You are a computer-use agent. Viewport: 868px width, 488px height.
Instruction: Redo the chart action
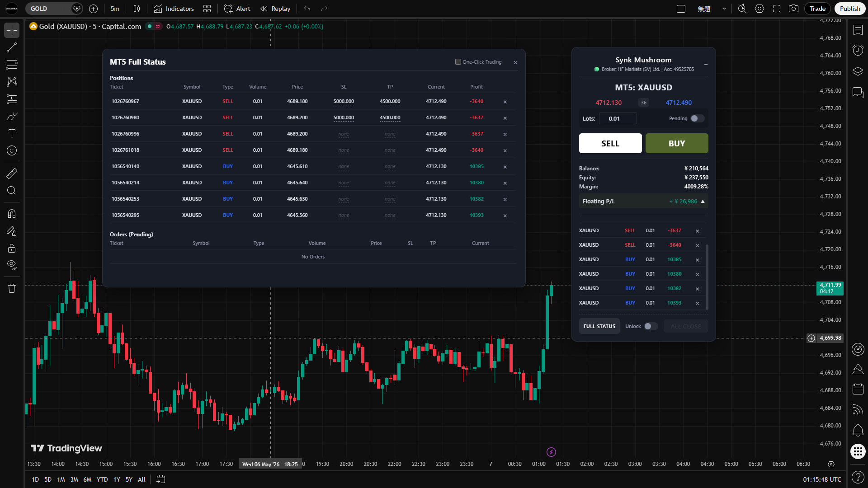[324, 9]
